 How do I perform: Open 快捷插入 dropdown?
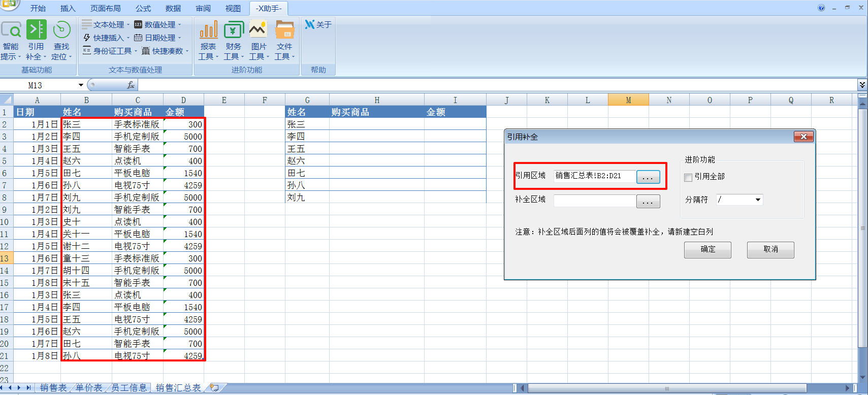106,38
